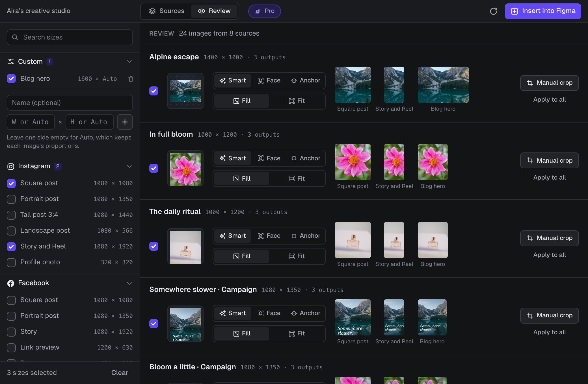Delete the Blog hero custom size
Image resolution: width=588 pixels, height=384 pixels.
click(131, 79)
